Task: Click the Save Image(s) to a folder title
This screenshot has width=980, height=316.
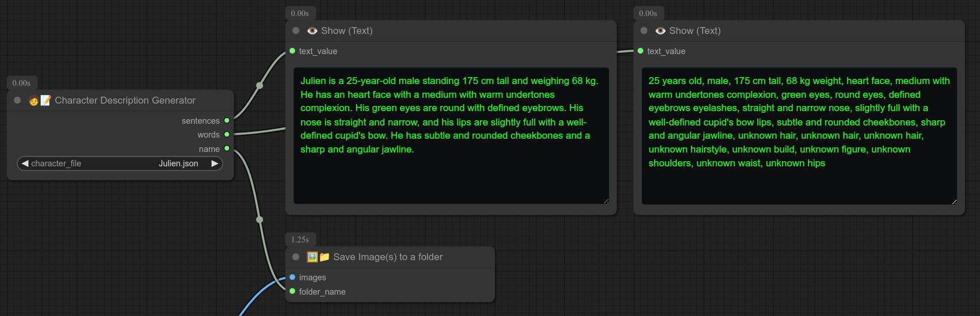Action: tap(388, 257)
